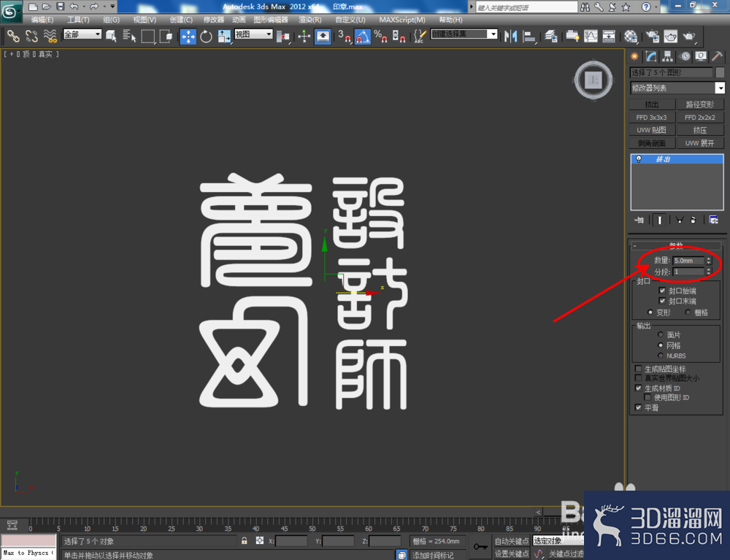
Task: Toggle the Angle Snap icon
Action: pyautogui.click(x=362, y=37)
